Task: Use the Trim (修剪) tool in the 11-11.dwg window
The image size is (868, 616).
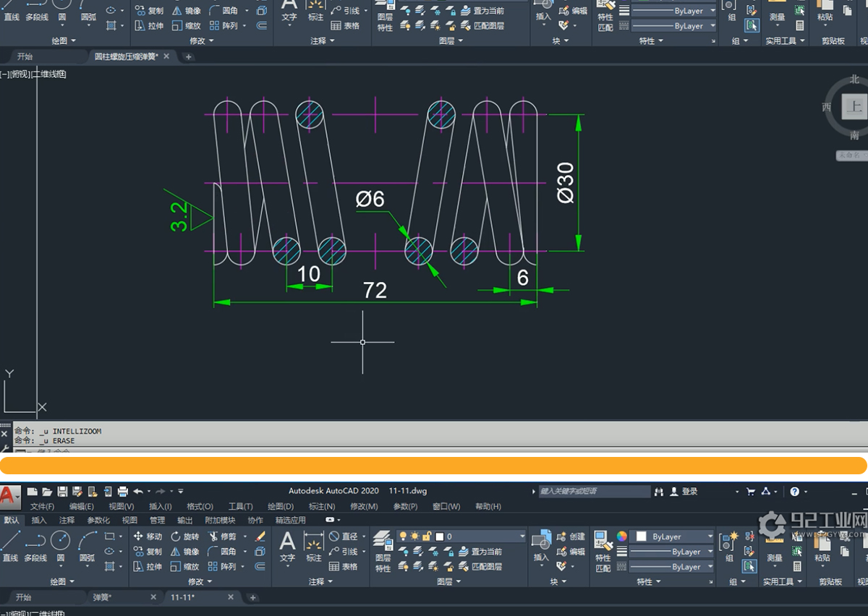Action: point(222,536)
